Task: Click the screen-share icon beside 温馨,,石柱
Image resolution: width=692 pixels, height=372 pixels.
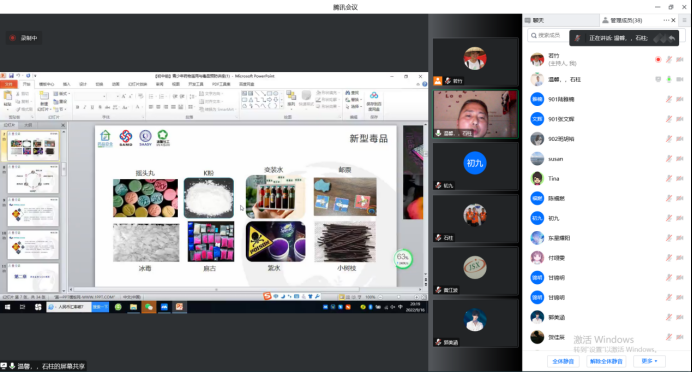Action: 658,79
